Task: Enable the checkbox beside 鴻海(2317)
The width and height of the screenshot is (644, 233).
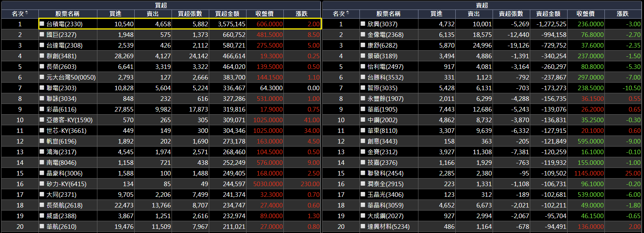Action: click(42, 152)
